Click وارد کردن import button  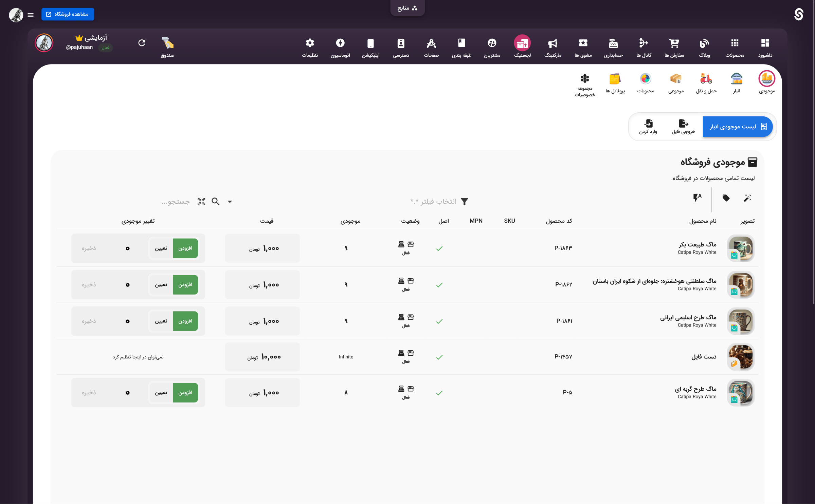tap(648, 127)
